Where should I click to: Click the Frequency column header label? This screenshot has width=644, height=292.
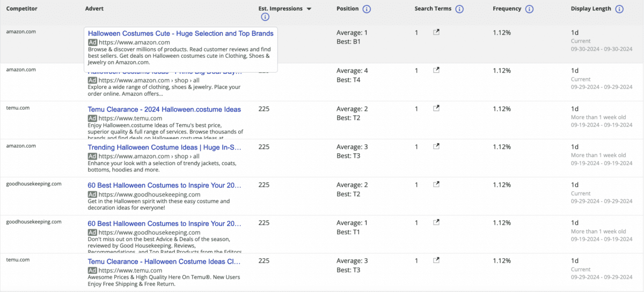(507, 9)
